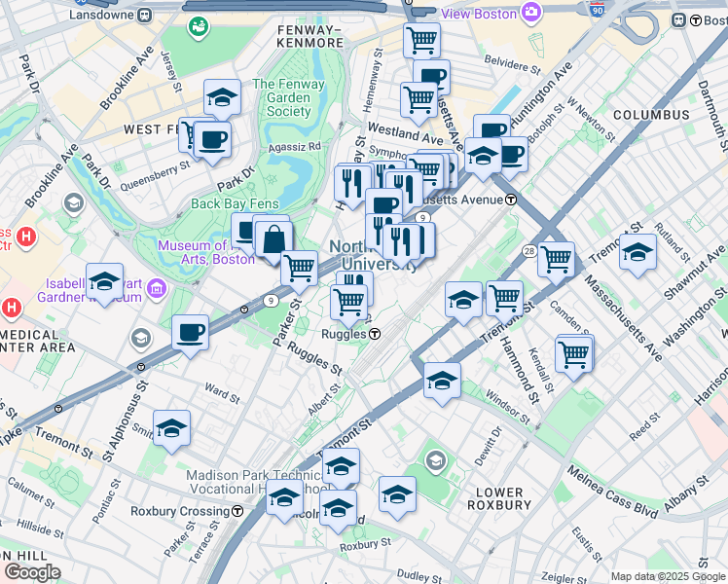Select the Museum of Fine Arts, Boston label

[x=206, y=252]
